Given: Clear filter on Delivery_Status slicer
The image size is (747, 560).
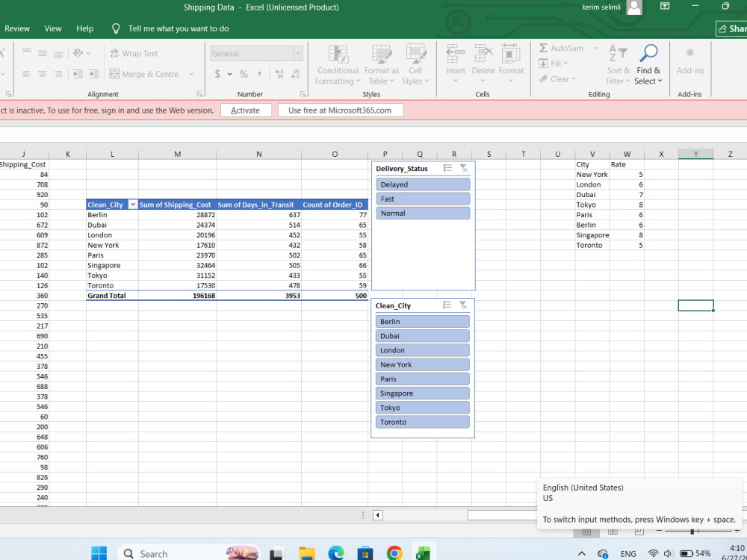Looking at the screenshot, I should pyautogui.click(x=464, y=168).
